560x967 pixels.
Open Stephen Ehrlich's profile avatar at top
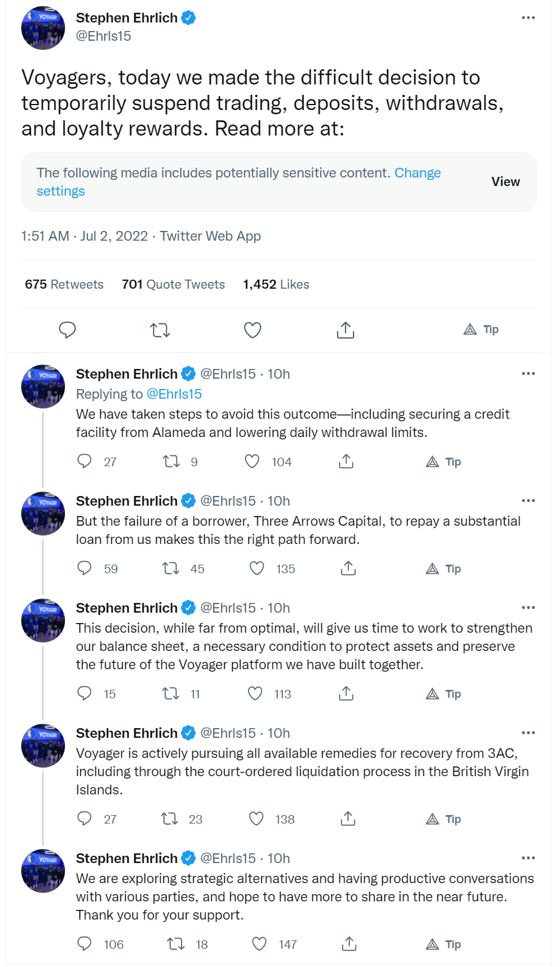[43, 27]
